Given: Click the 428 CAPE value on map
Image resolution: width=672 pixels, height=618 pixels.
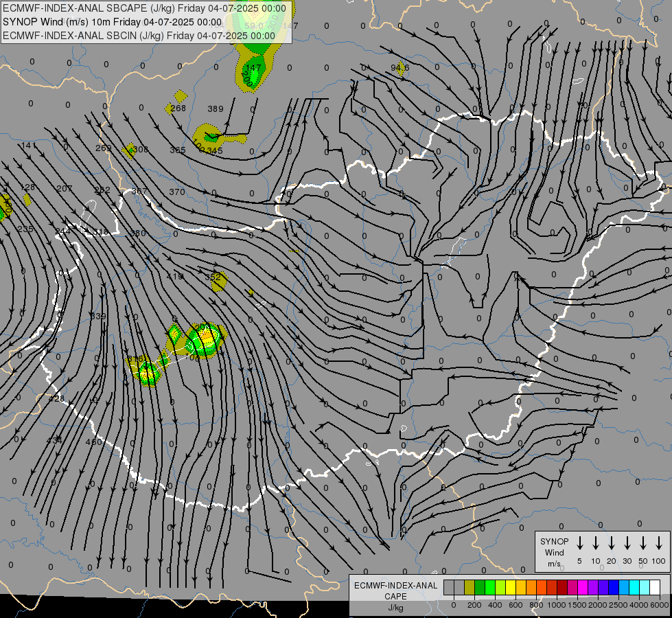Looking at the screenshot, I should 56,399.
